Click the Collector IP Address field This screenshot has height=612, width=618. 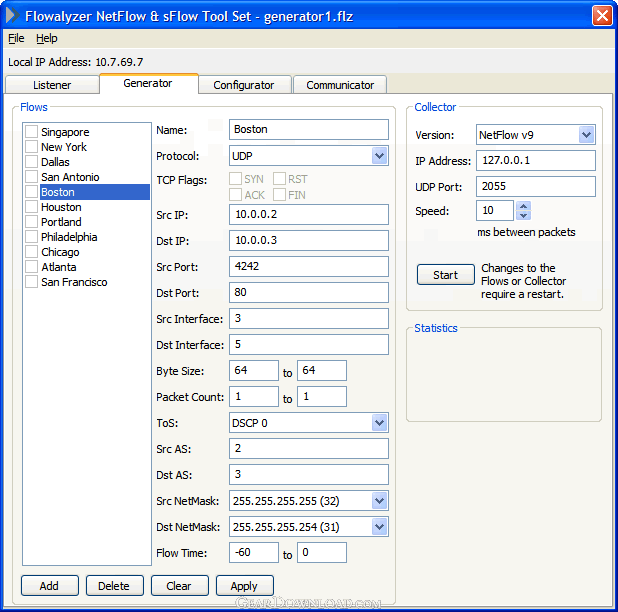536,160
